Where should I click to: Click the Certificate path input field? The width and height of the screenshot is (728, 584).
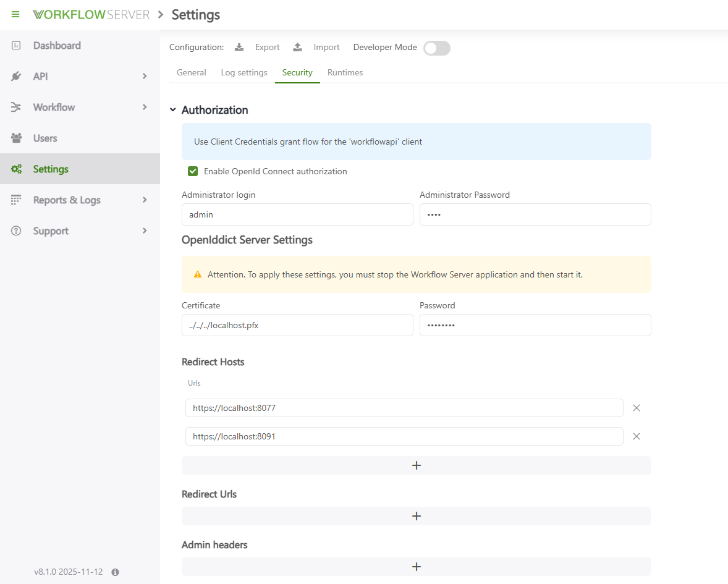pos(297,325)
